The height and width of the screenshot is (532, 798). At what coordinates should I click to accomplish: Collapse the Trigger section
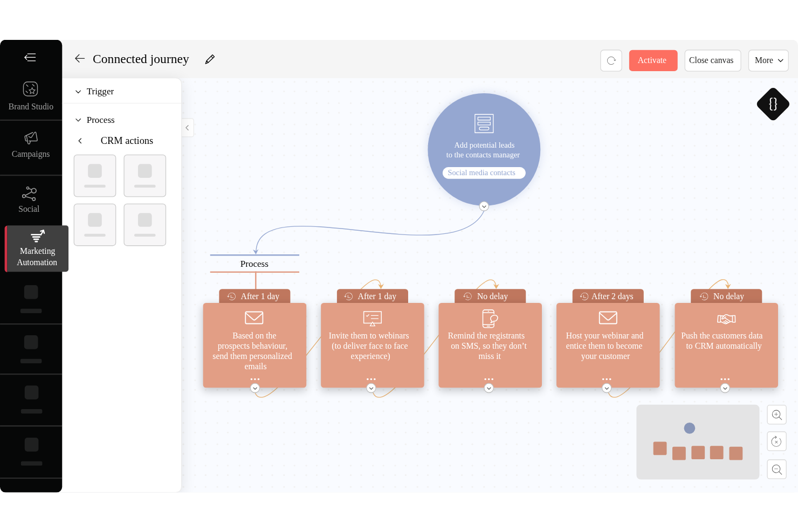pos(78,91)
